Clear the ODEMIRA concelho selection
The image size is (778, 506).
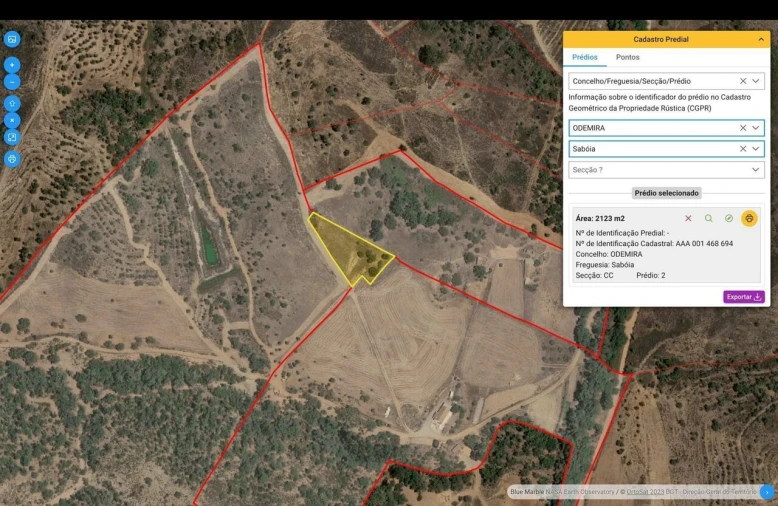click(x=743, y=128)
